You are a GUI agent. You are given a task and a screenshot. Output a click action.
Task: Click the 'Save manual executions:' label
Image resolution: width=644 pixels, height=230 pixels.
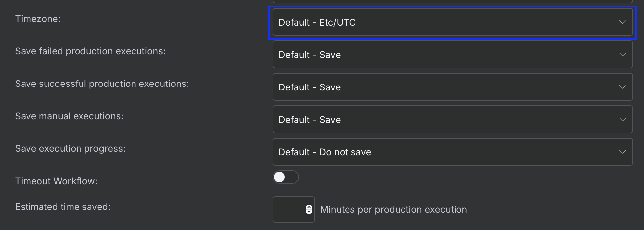(x=69, y=116)
